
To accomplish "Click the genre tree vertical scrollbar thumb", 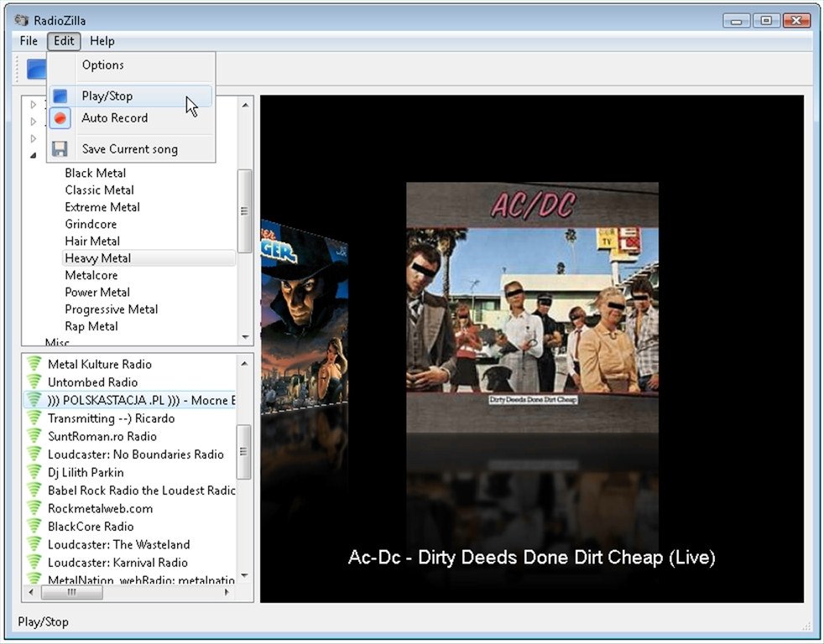I will click(245, 210).
